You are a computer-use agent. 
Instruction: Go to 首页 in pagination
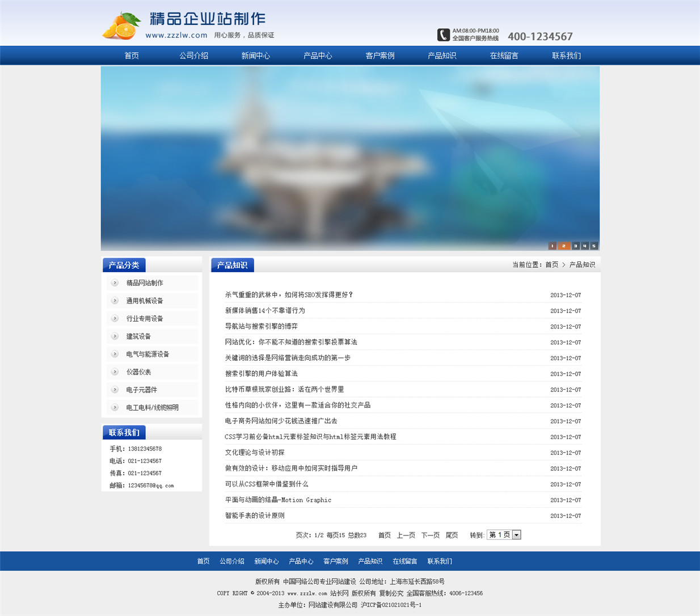[385, 535]
